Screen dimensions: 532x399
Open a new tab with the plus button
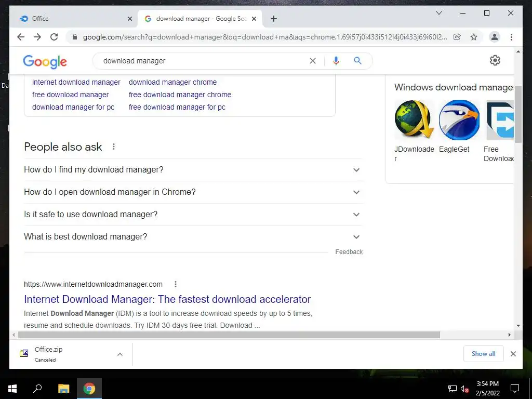point(274,19)
